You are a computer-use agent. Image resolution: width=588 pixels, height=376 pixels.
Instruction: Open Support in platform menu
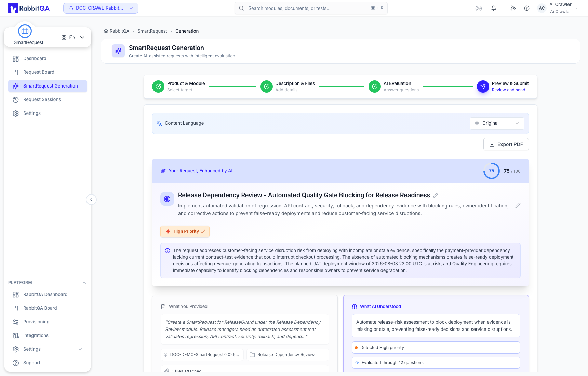48,363
